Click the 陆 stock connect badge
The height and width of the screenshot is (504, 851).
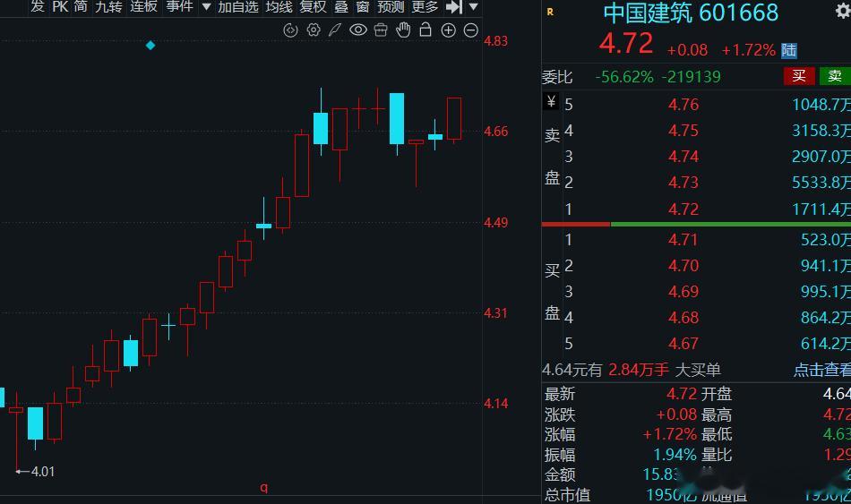tap(788, 50)
